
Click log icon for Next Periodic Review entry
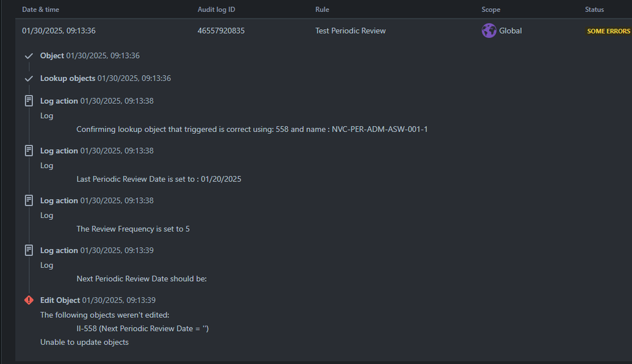[28, 250]
